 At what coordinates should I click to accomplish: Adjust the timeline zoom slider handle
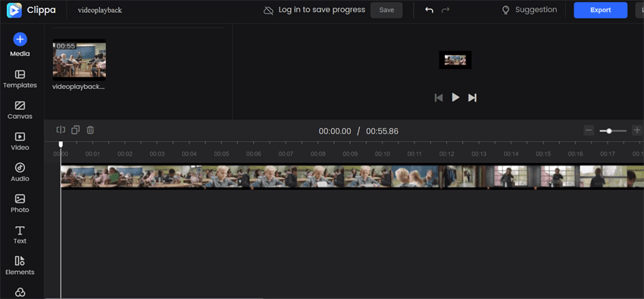609,131
